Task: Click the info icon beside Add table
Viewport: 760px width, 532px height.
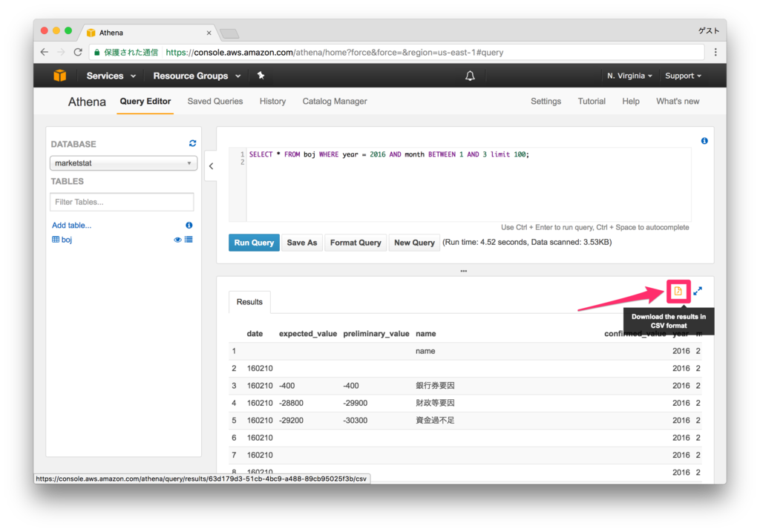Action: (x=189, y=226)
